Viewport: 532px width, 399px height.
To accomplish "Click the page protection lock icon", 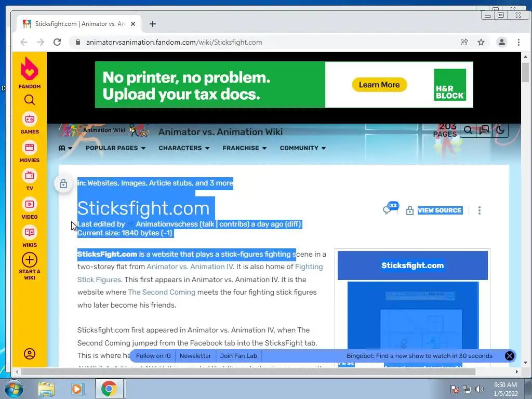I will pyautogui.click(x=63, y=184).
